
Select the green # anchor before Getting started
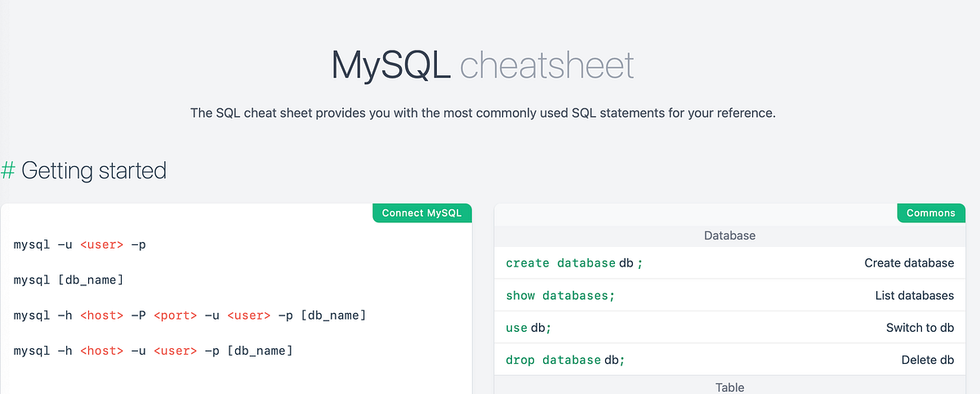(8, 170)
